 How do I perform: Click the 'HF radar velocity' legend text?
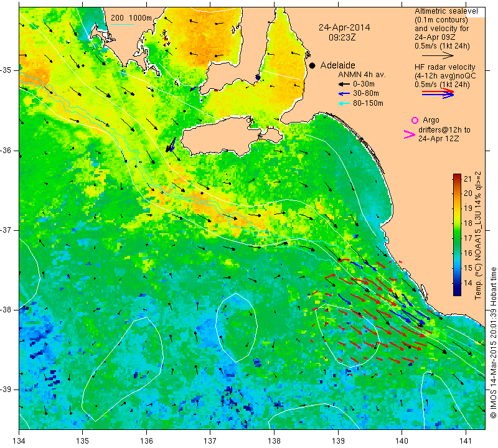pos(444,67)
